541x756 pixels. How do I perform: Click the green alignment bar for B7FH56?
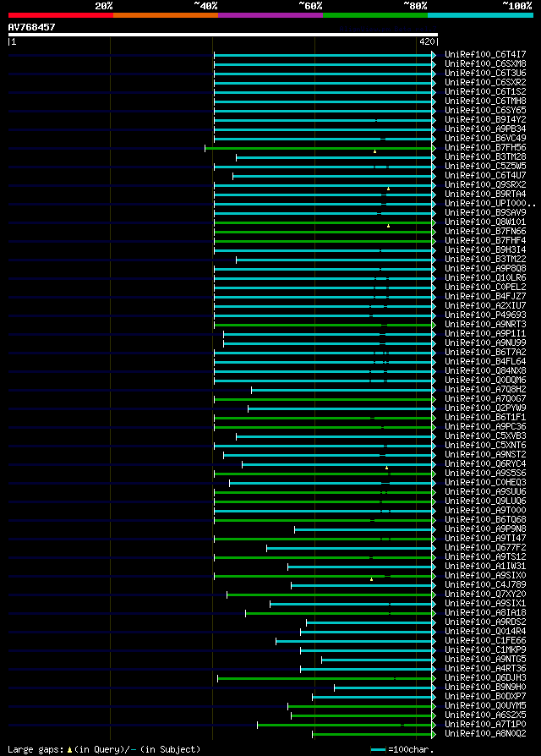(319, 148)
